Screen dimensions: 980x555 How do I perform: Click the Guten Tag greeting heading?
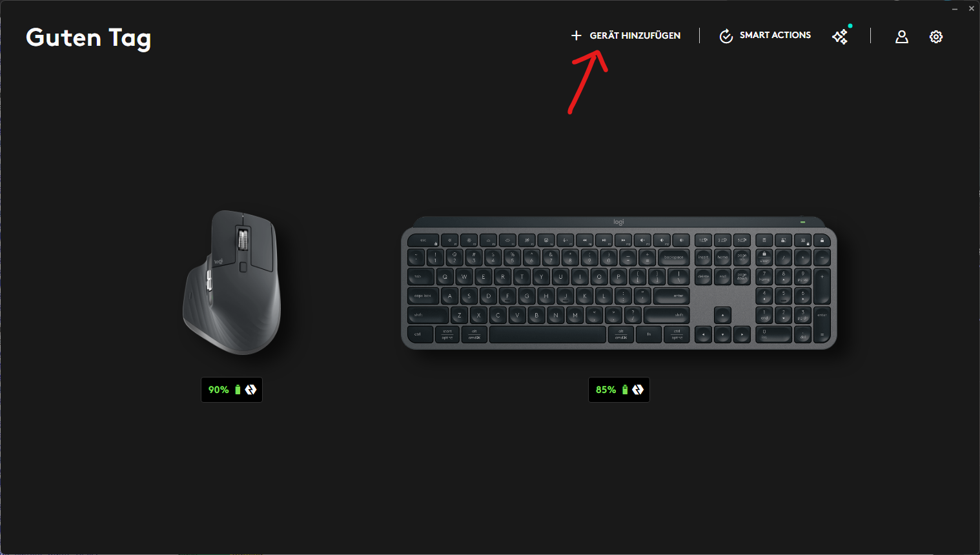click(88, 38)
